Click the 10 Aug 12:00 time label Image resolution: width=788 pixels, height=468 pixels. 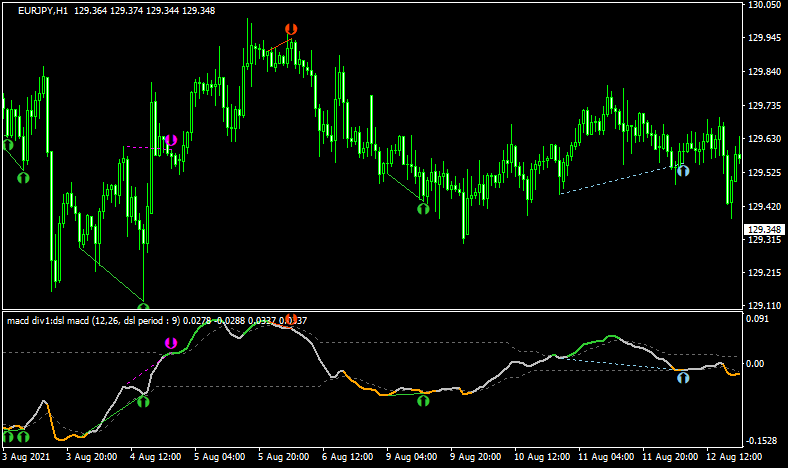[x=542, y=457]
